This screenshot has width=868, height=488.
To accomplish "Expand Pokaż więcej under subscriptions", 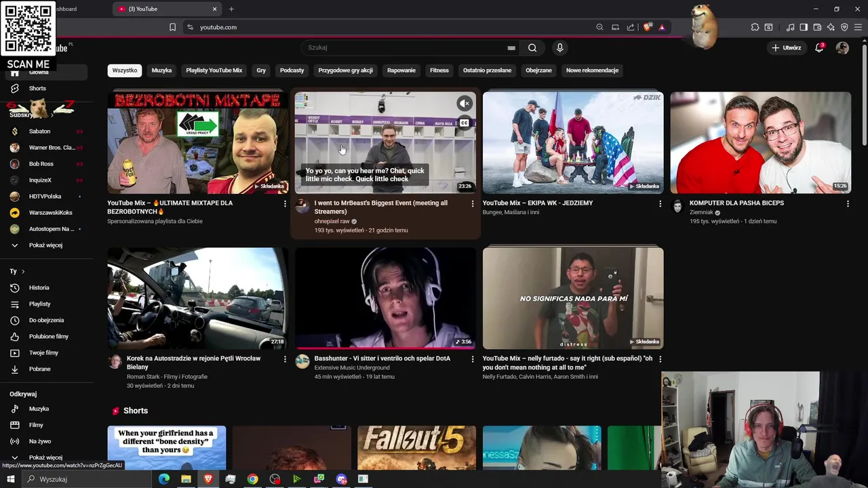I will click(45, 245).
